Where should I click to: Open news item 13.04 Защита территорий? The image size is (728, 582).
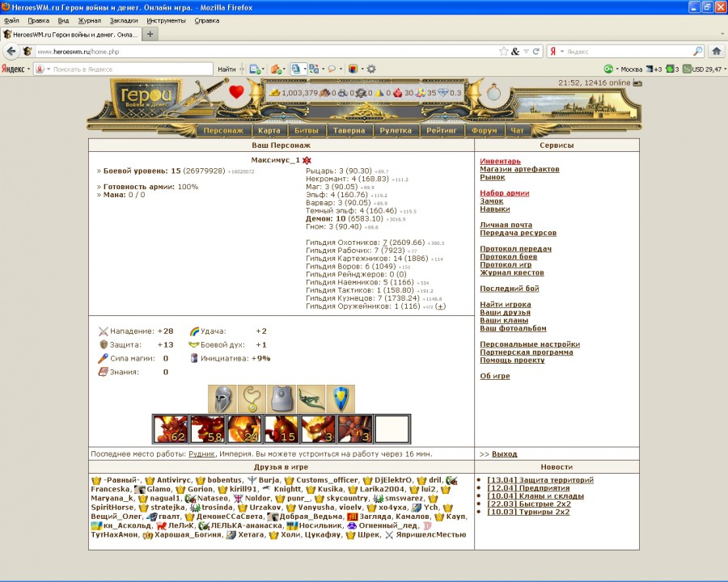coord(540,480)
